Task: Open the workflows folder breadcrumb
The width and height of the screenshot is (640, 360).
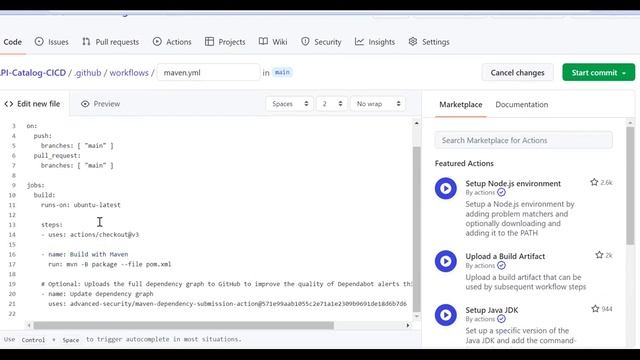Action: pos(129,73)
